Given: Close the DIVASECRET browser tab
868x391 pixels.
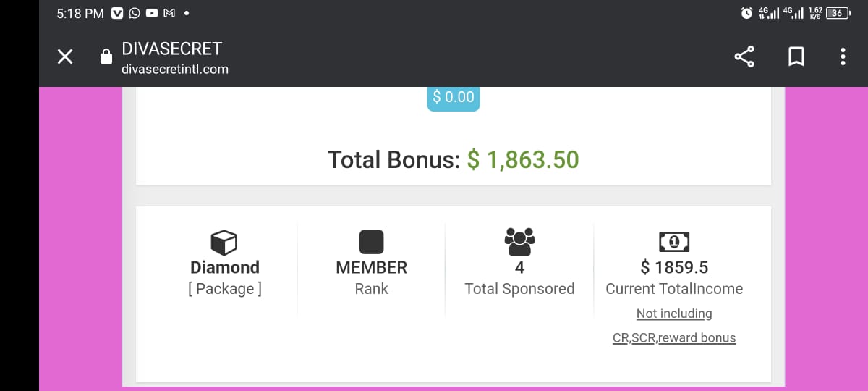Looking at the screenshot, I should point(65,57).
